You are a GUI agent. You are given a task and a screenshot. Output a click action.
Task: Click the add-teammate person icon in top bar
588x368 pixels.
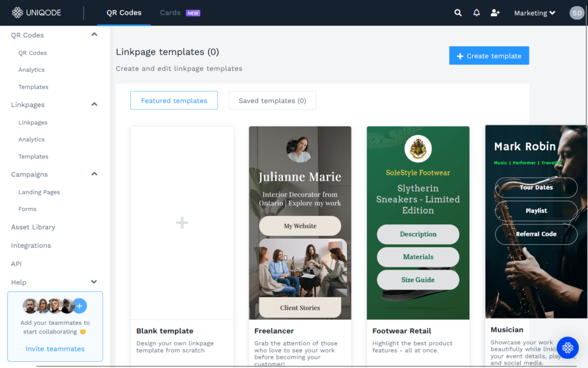pos(495,12)
